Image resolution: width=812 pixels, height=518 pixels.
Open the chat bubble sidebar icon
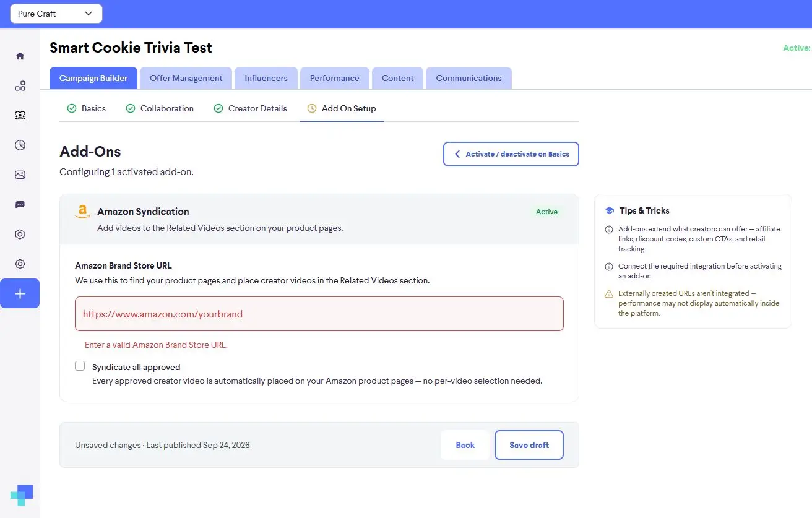(x=20, y=204)
